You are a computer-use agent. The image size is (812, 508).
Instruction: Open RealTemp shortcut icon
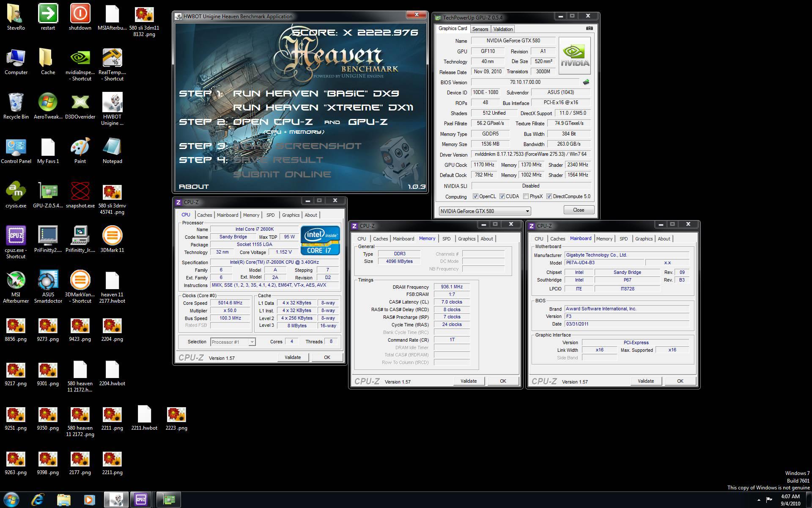coord(112,58)
